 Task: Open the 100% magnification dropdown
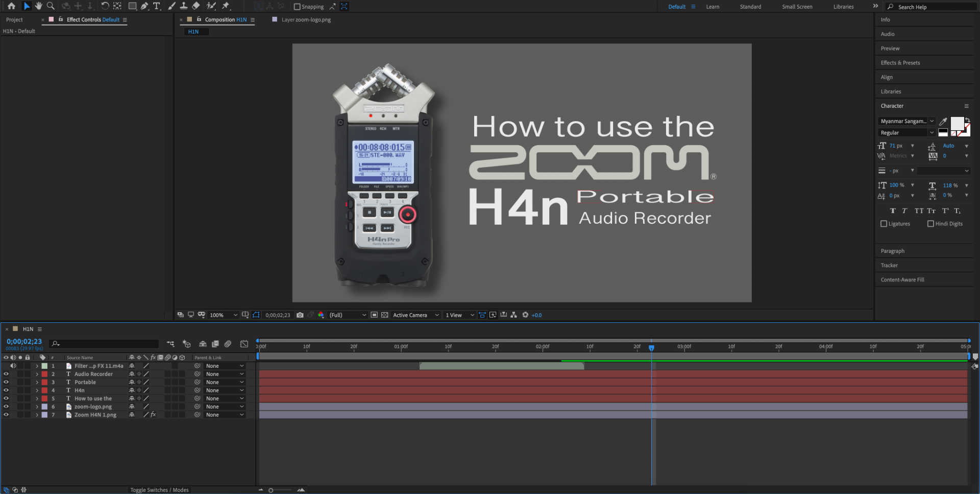point(224,315)
